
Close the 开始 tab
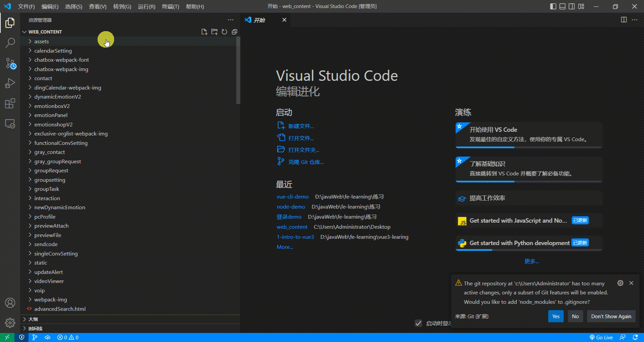284,20
